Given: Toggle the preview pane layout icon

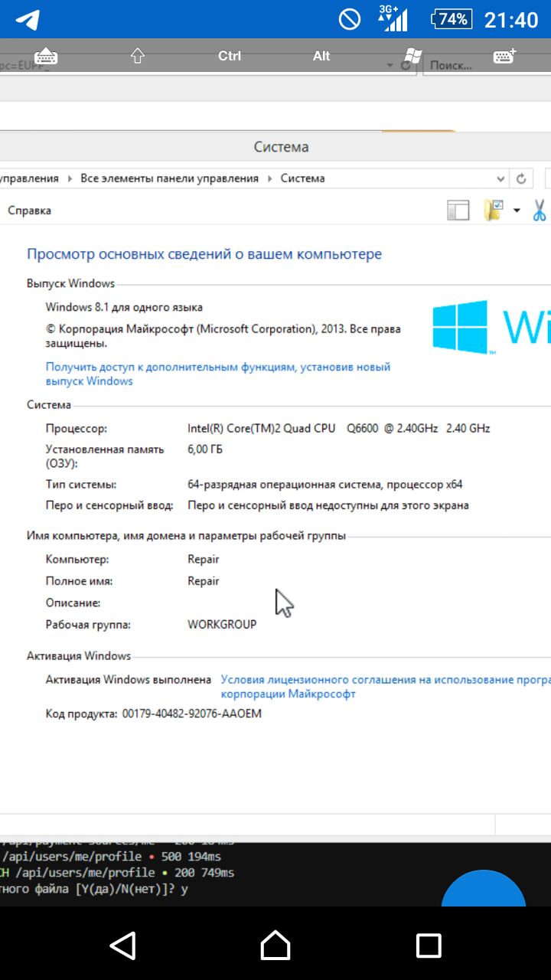Looking at the screenshot, I should click(458, 211).
